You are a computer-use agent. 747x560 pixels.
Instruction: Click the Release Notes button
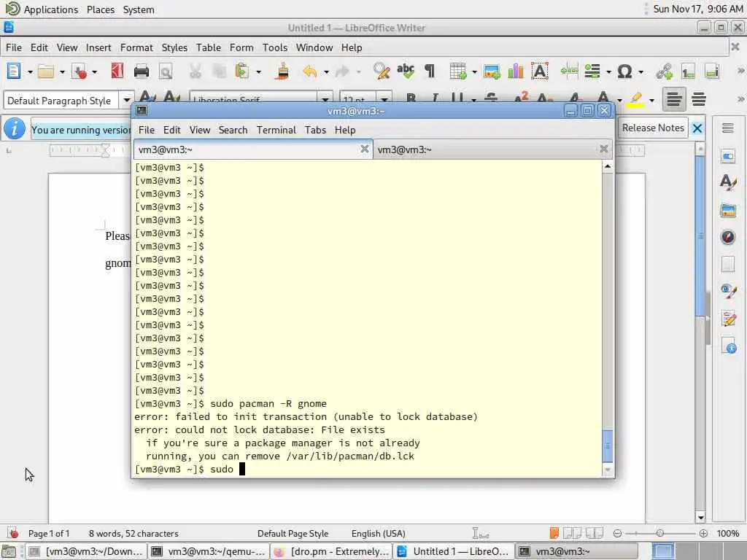(x=653, y=128)
